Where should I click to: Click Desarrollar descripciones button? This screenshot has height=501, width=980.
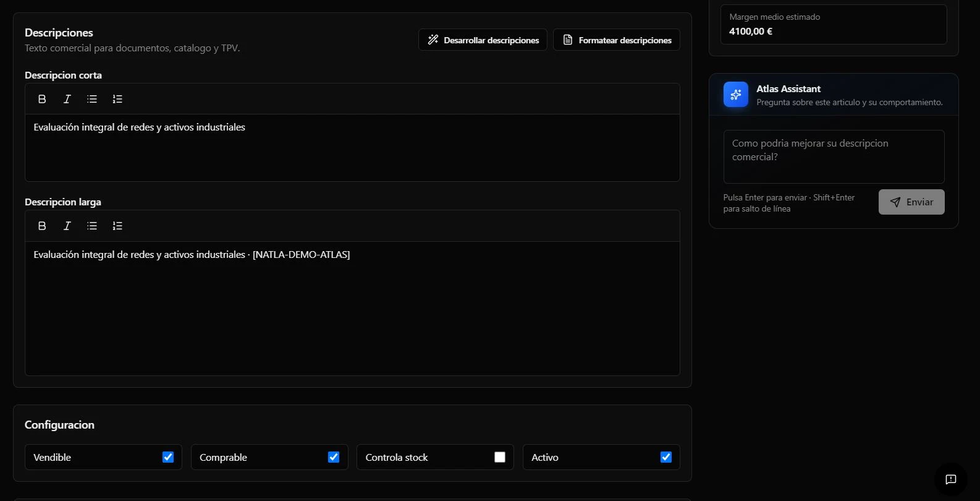click(x=483, y=40)
